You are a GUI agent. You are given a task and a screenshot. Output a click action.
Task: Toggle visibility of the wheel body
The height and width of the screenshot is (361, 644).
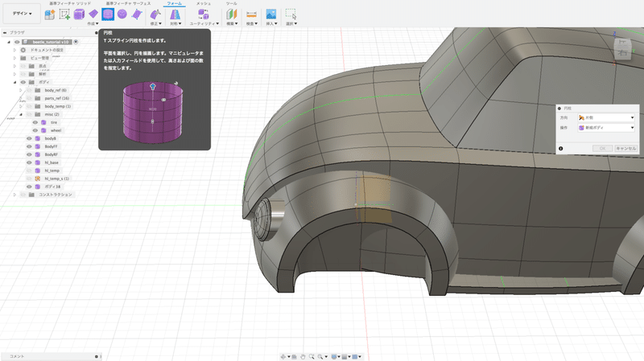tap(35, 130)
